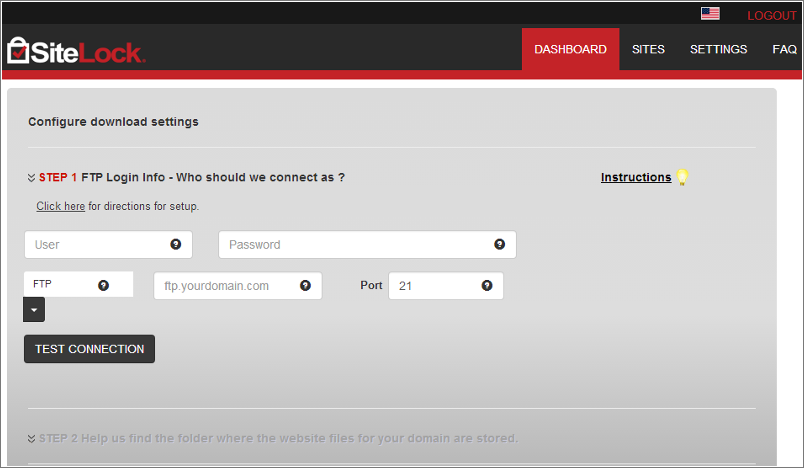Click the SiteLock logo
Image resolution: width=804 pixels, height=468 pixels.
point(76,50)
